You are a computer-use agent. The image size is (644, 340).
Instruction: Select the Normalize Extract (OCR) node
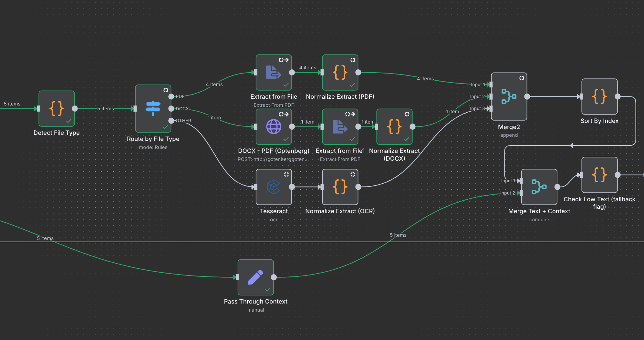(x=340, y=187)
